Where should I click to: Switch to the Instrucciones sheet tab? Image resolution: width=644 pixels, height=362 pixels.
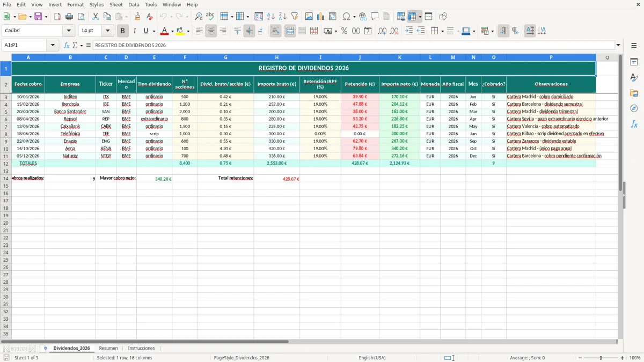[141, 348]
